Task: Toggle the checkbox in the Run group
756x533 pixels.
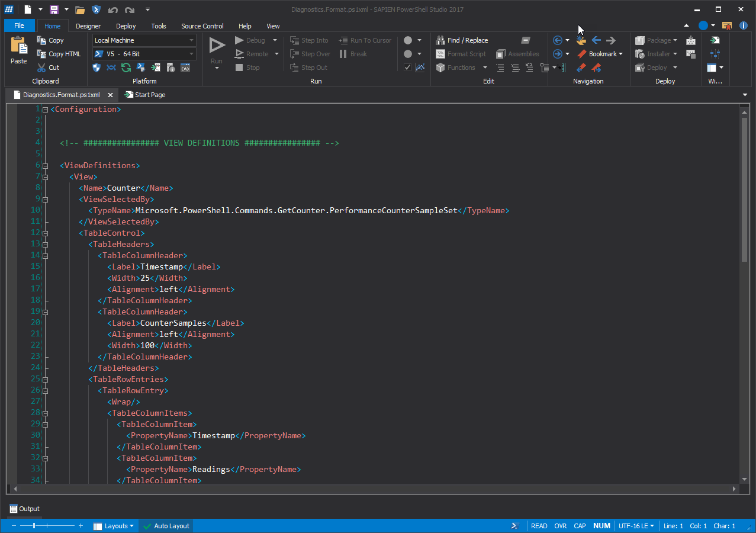Action: point(407,68)
